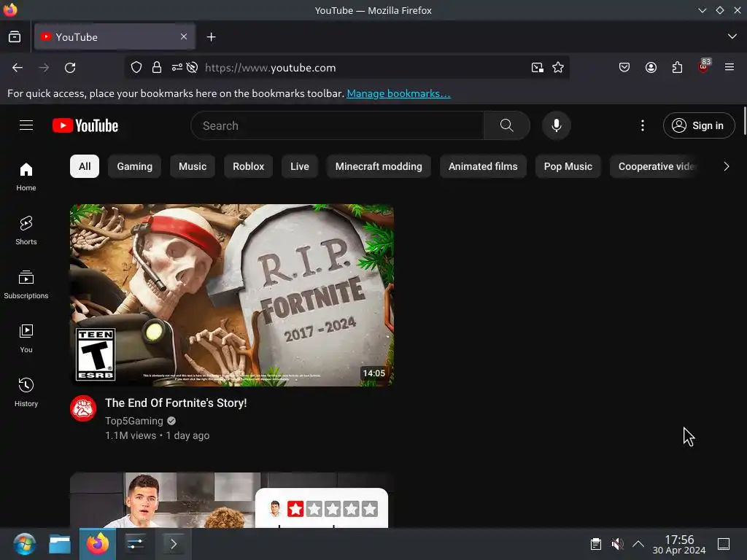
Task: Open Subscriptions in sidebar
Action: [26, 285]
